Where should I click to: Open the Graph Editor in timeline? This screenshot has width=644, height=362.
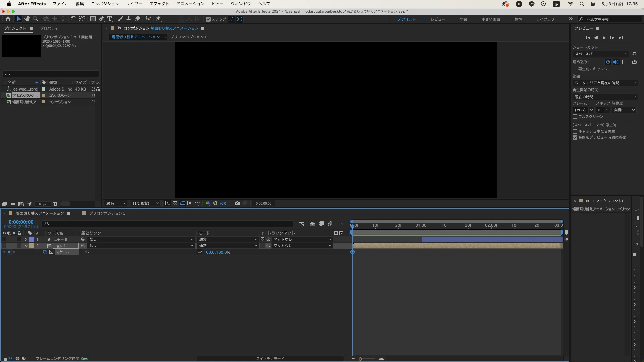[x=341, y=224]
